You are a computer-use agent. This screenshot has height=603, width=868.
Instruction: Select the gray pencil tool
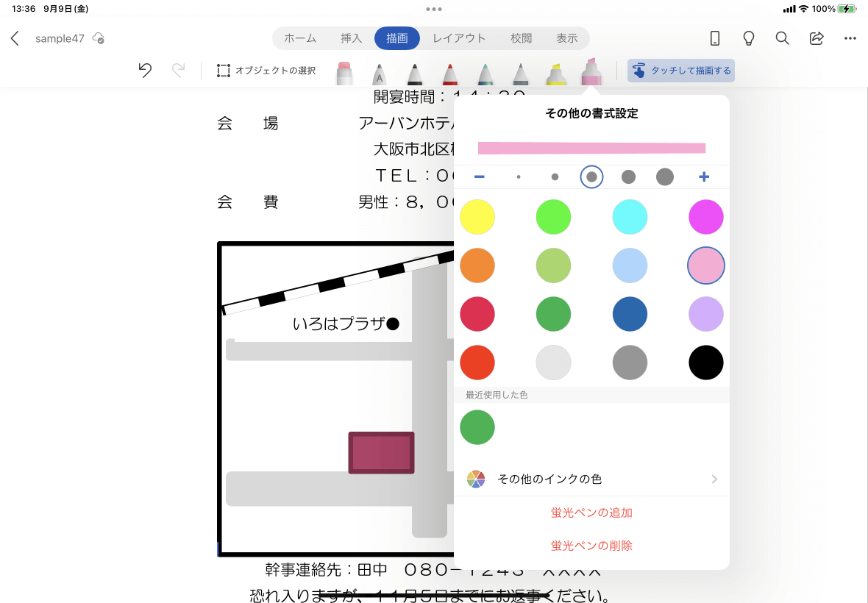[520, 74]
